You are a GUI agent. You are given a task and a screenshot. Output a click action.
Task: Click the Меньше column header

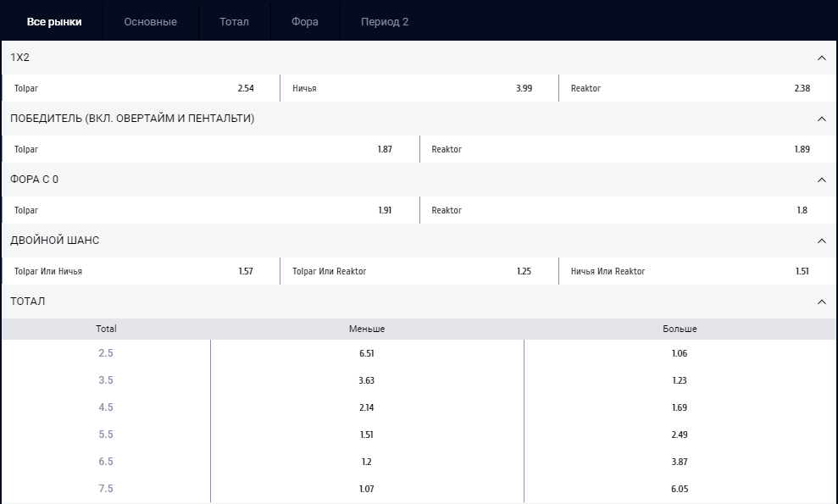click(367, 330)
